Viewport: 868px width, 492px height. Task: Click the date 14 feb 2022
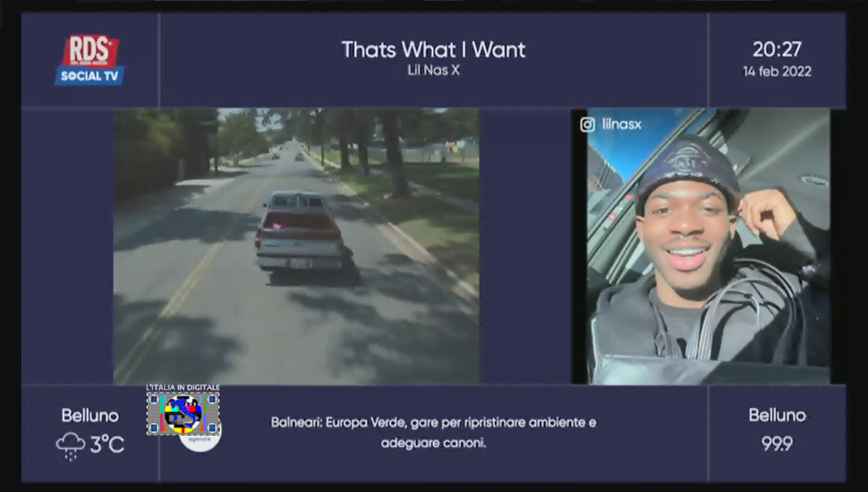[777, 71]
